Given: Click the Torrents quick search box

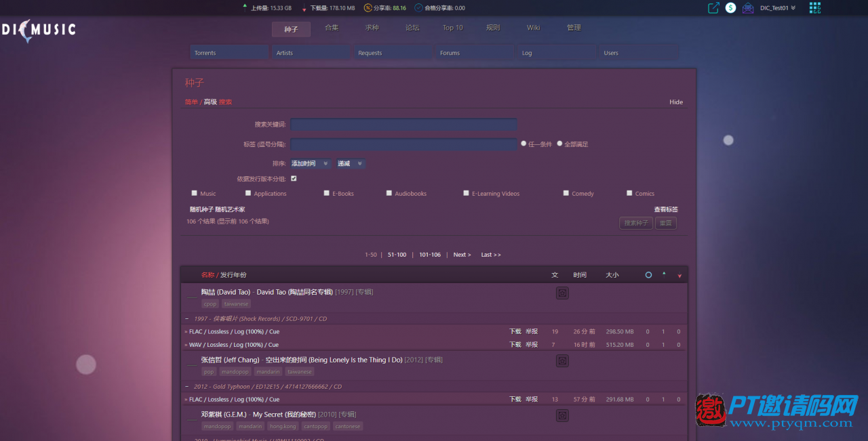Looking at the screenshot, I should 229,53.
